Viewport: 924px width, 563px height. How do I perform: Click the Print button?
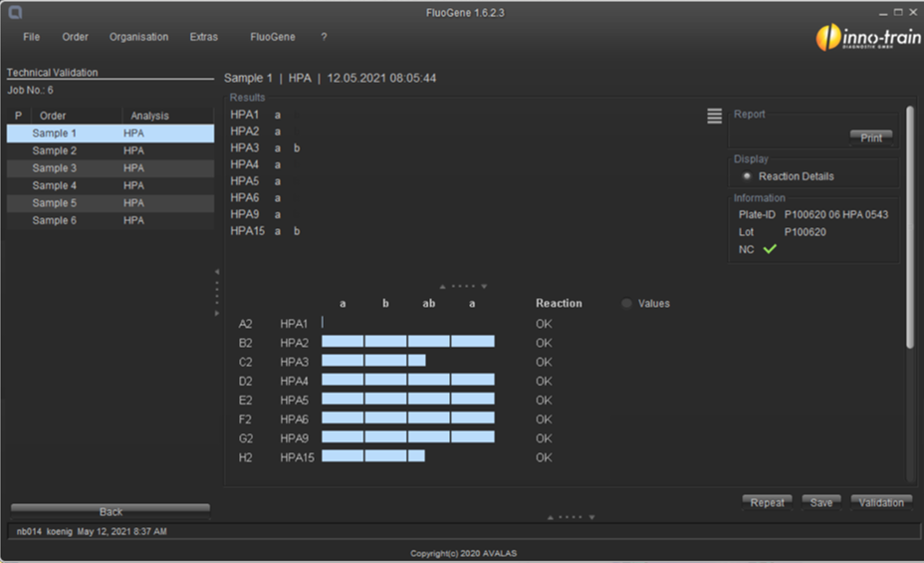(871, 138)
